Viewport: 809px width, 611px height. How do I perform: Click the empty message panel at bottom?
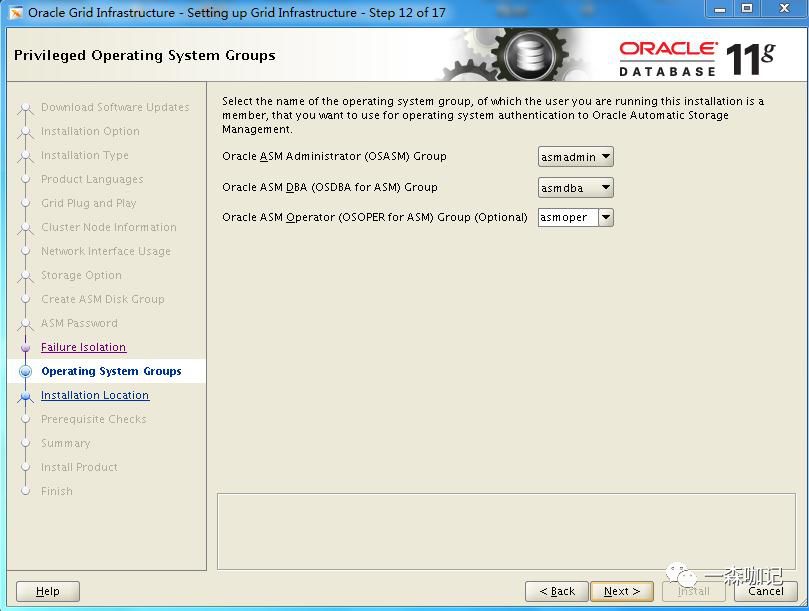coord(506,532)
